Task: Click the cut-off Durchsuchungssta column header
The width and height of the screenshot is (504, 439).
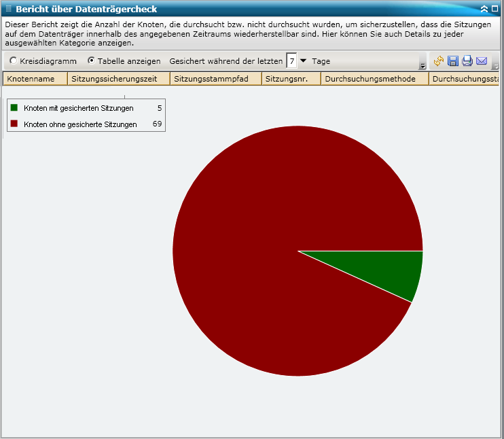Action: (x=464, y=79)
